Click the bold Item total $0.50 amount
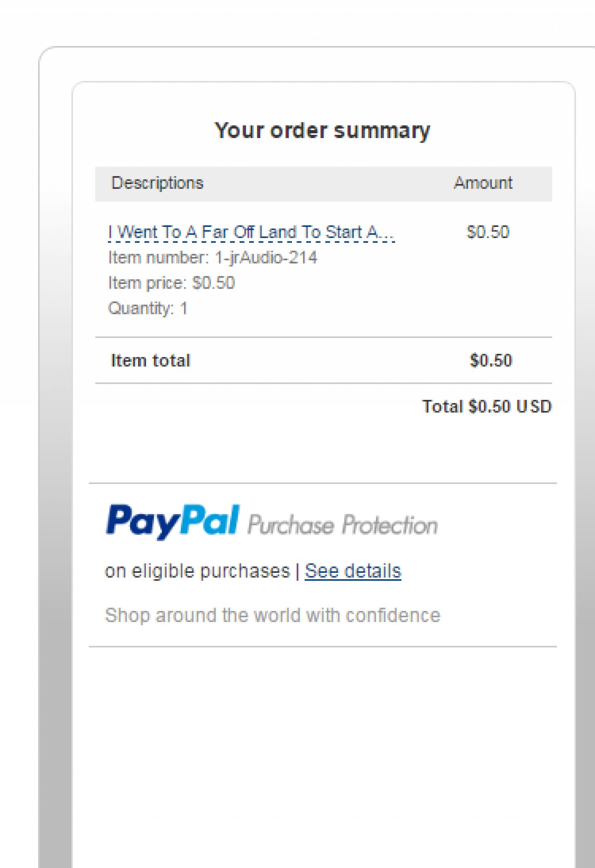 click(x=490, y=361)
